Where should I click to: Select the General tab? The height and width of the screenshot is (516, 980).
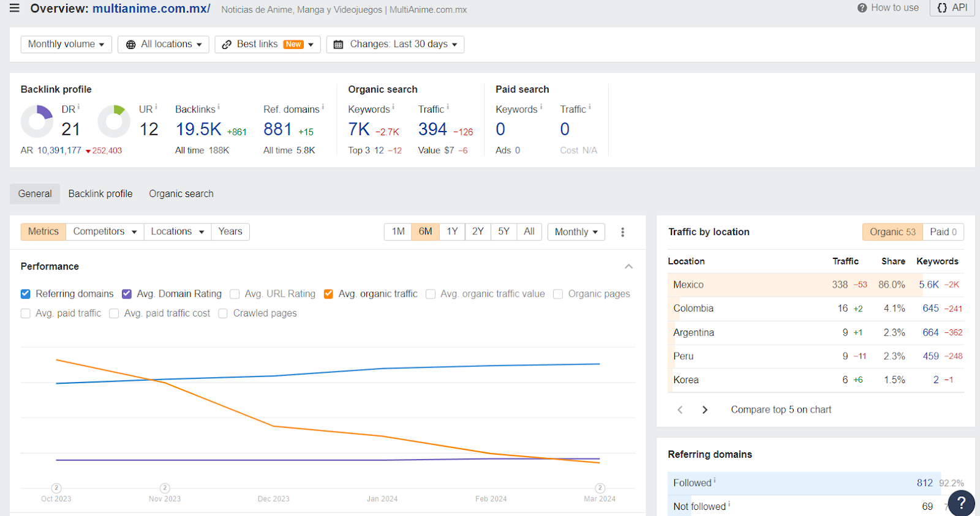click(x=35, y=193)
